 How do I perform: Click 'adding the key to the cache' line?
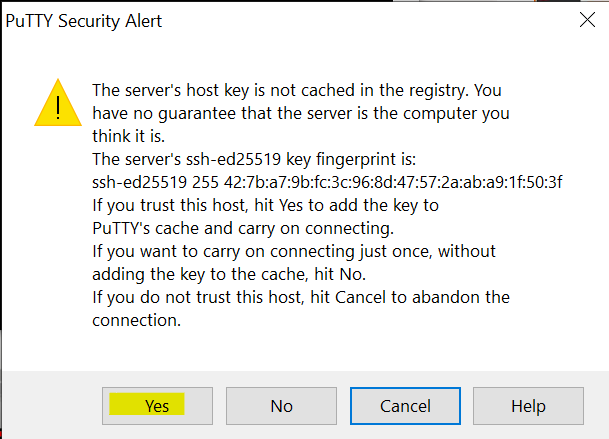click(229, 274)
